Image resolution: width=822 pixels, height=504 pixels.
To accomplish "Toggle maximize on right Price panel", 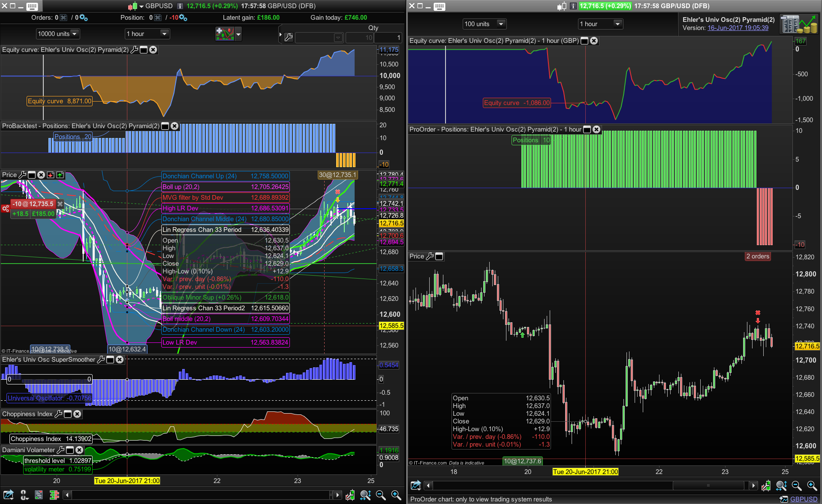I will point(439,256).
